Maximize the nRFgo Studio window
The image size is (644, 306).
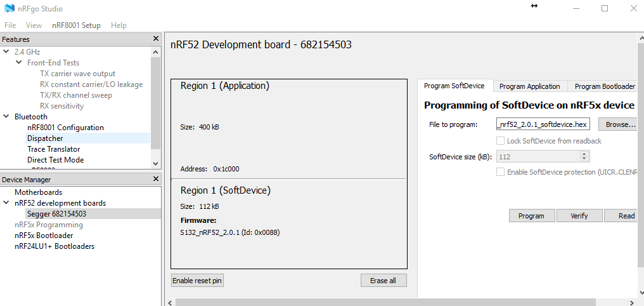605,8
